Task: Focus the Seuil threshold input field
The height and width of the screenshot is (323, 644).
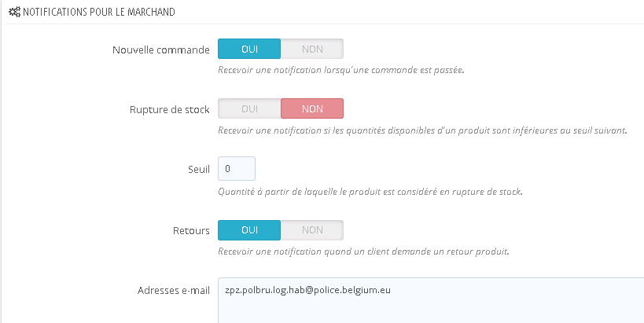Action: click(237, 169)
